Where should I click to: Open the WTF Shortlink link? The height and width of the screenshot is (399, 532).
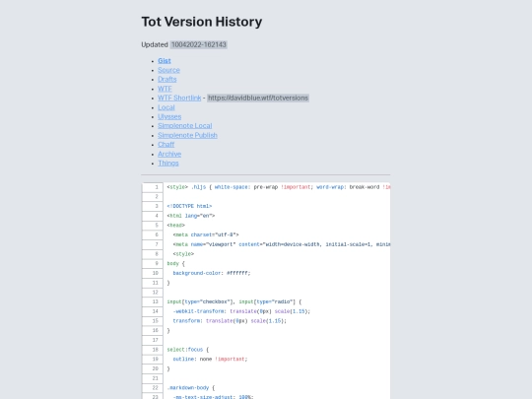click(179, 98)
